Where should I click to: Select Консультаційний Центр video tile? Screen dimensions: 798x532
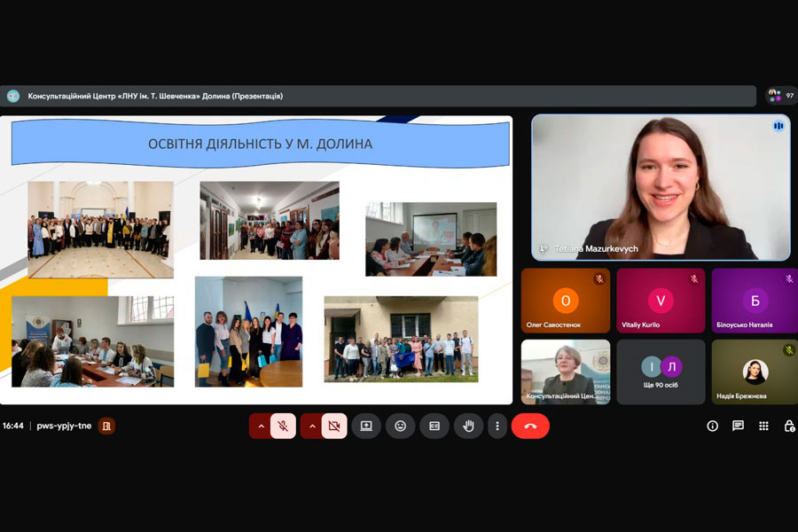click(566, 372)
